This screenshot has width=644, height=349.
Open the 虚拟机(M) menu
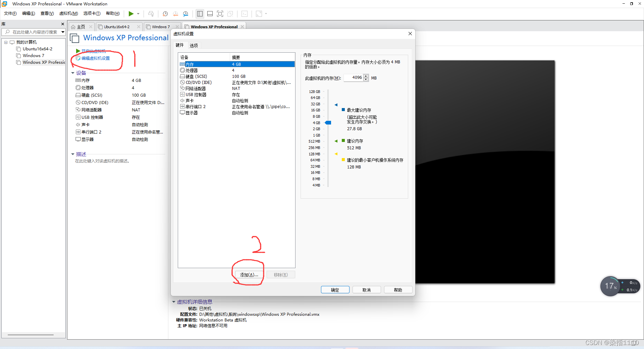[x=68, y=13]
